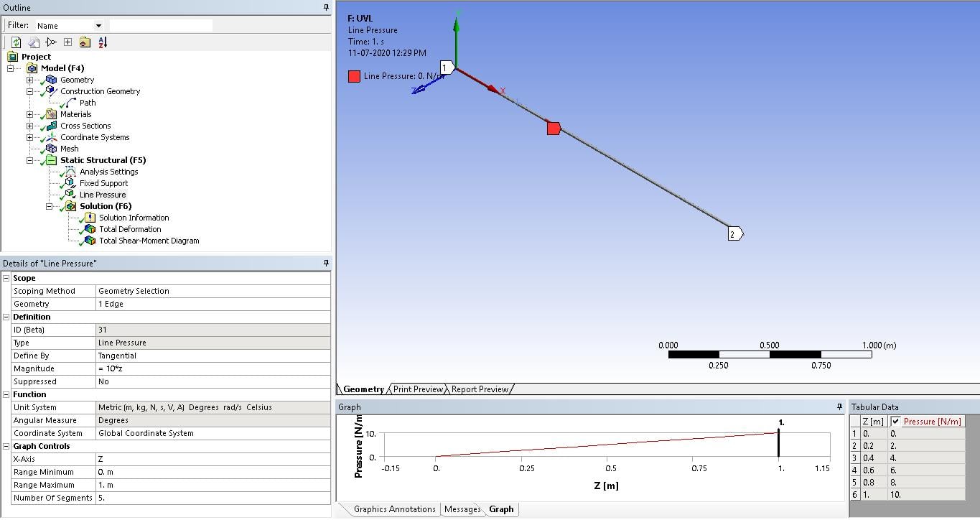Select the Graph tab

tap(500, 509)
